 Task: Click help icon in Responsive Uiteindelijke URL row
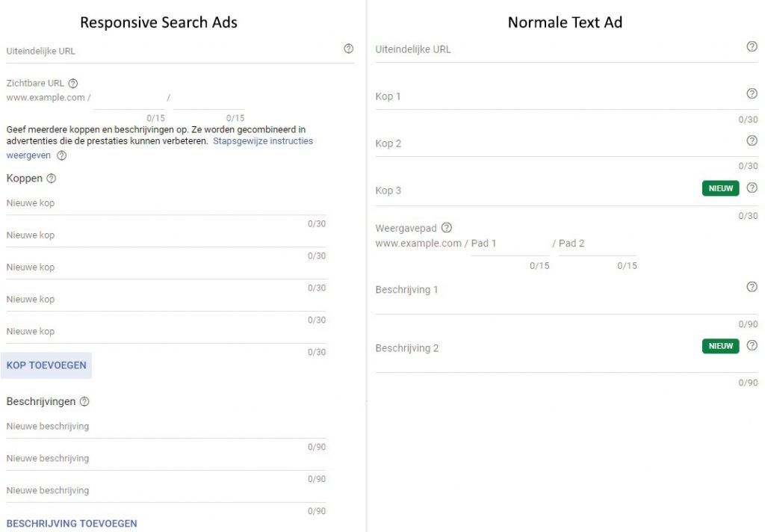click(x=348, y=49)
